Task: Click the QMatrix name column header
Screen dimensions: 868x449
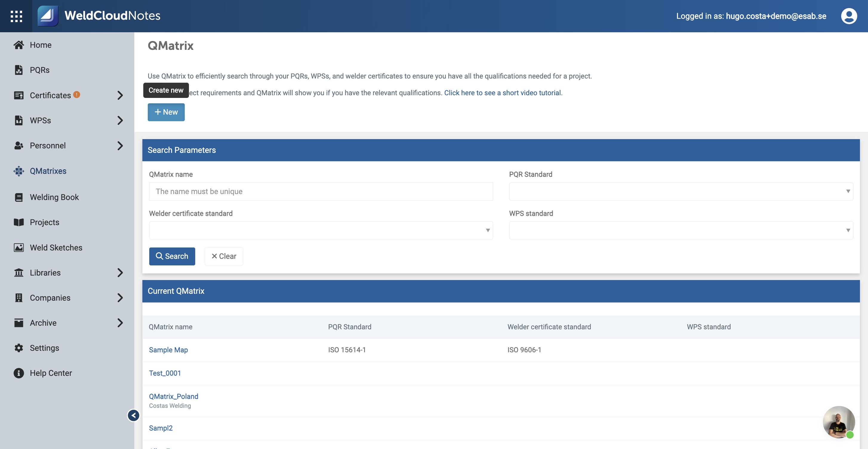Action: (170, 327)
